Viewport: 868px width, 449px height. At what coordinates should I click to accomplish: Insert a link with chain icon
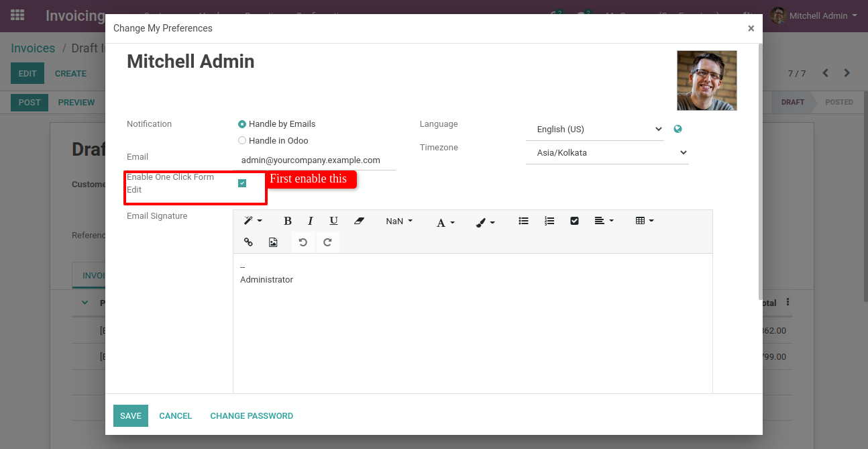[x=248, y=242]
